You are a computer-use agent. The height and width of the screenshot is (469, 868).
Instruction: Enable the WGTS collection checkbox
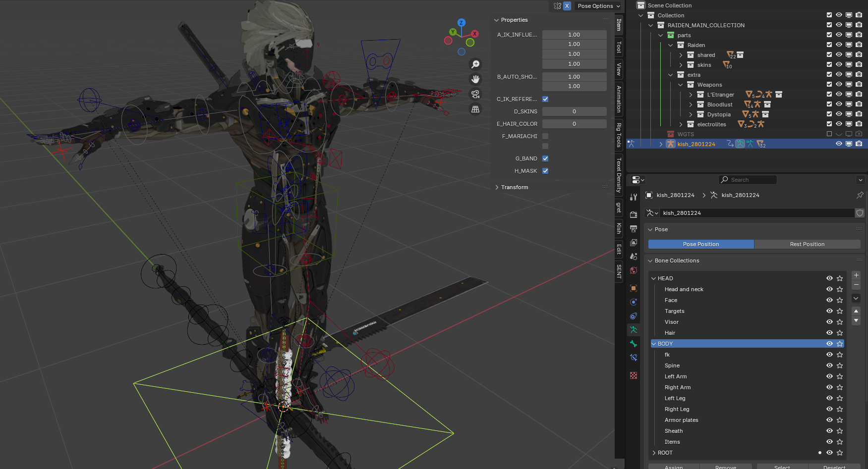(829, 134)
